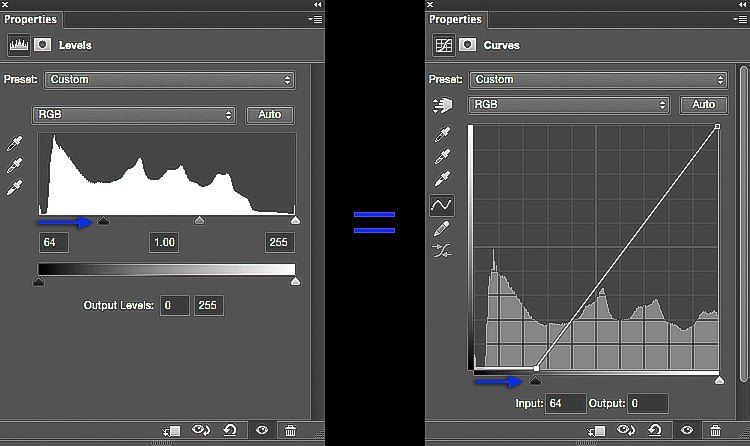Image resolution: width=750 pixels, height=446 pixels.
Task: Click the Auto button in Curves
Action: (x=704, y=105)
